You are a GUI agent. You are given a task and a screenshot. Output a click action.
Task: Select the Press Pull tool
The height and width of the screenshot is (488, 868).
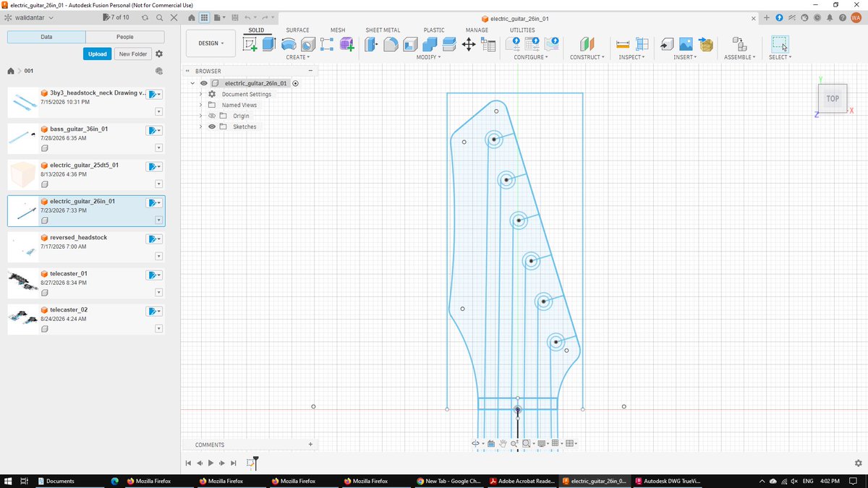point(371,44)
